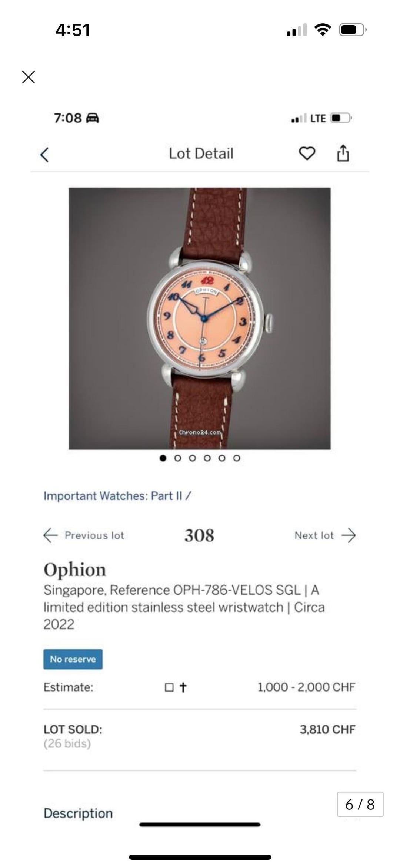Tap the 6 / 8 page counter
Screen dimensions: 400x868
coord(360,804)
